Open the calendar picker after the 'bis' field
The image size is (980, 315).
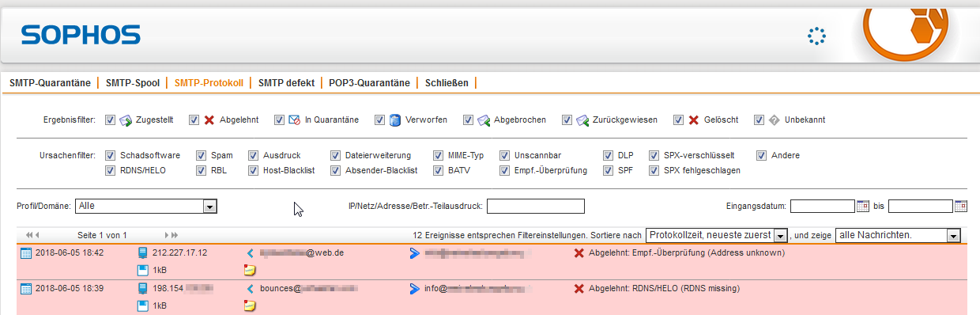(x=961, y=206)
